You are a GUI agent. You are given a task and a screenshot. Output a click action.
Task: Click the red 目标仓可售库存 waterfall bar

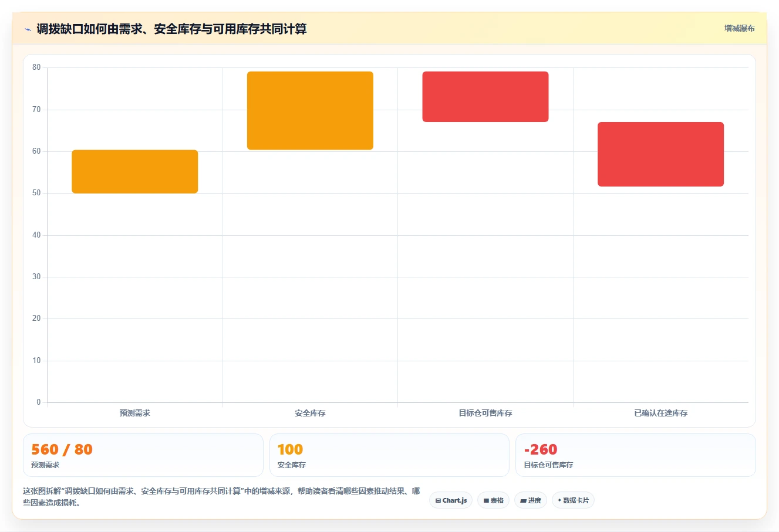point(485,97)
